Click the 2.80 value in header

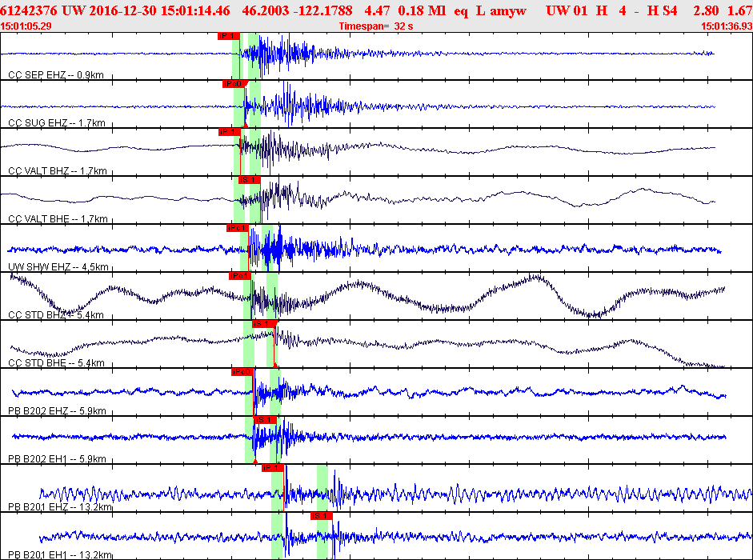(707, 10)
